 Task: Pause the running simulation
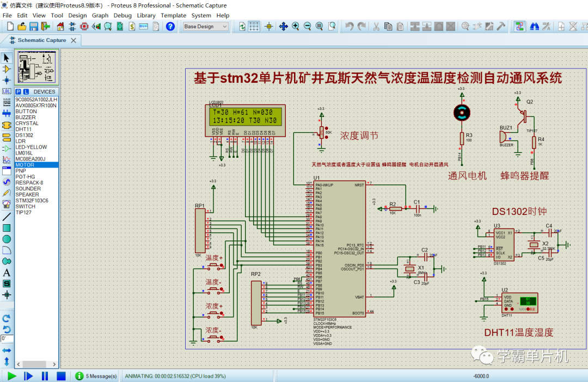pyautogui.click(x=45, y=375)
